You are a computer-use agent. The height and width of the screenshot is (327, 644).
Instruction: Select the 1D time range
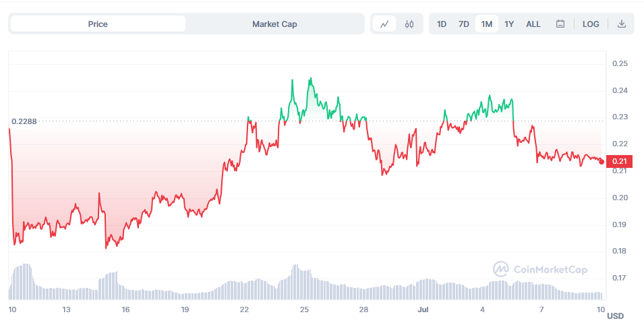pos(442,24)
